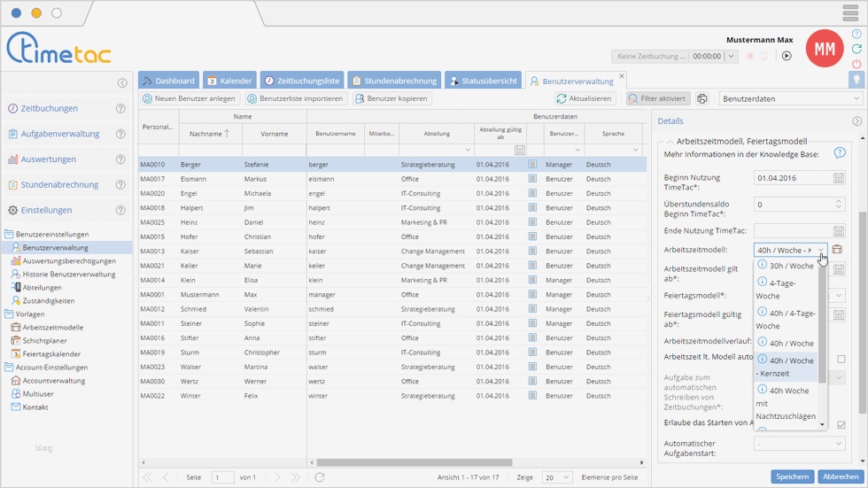Screen dimensions: 868x488
Task: Switch to the Kalender tab
Action: 229,81
